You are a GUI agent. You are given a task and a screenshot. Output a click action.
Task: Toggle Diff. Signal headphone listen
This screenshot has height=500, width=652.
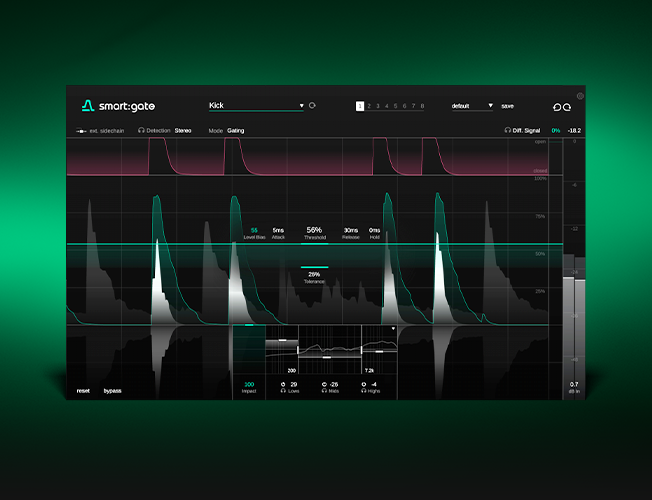coord(507,130)
